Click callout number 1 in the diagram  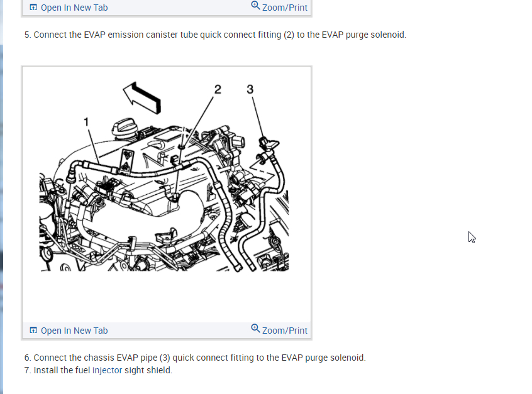click(86, 122)
